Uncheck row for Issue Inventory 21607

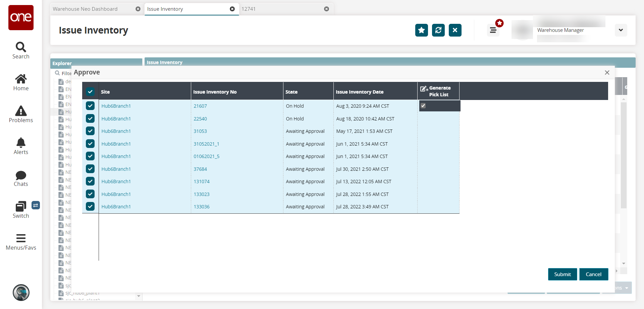click(x=90, y=106)
